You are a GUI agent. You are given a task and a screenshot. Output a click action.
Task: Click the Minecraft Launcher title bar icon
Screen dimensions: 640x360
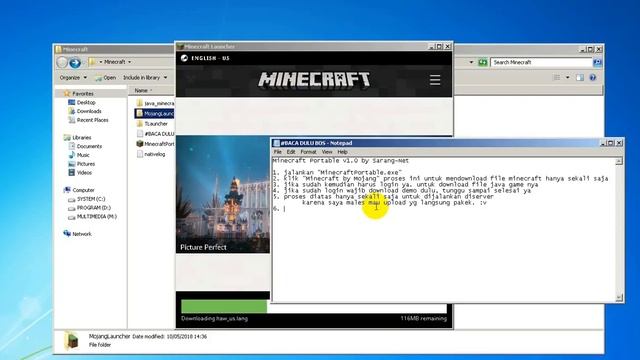click(x=180, y=47)
